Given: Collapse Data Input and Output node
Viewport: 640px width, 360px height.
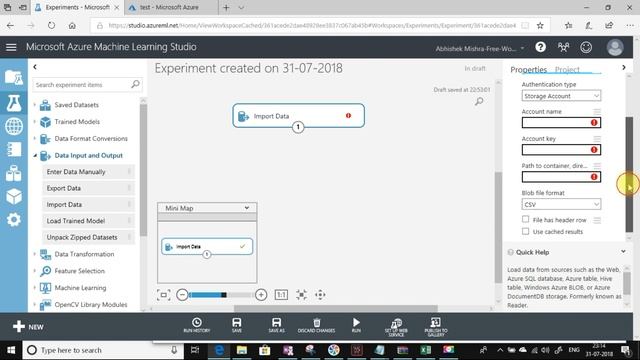Looking at the screenshot, I should pos(35,156).
